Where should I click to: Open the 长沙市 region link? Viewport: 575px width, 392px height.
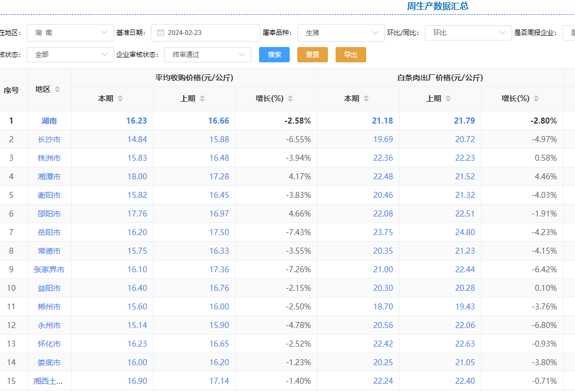49,139
